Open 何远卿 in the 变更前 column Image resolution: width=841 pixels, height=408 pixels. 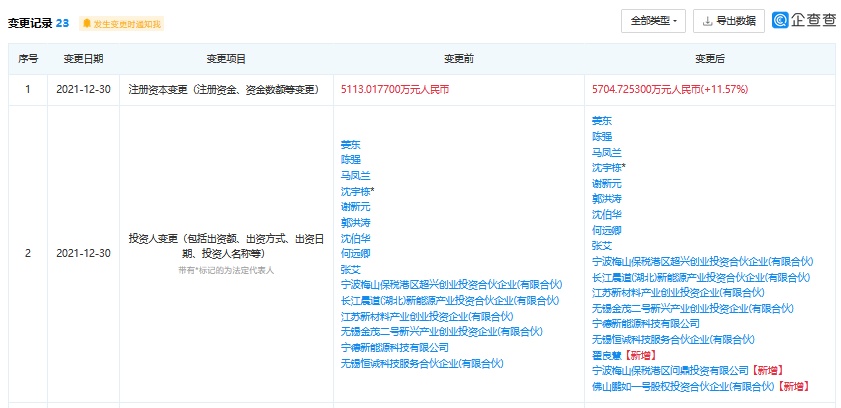pos(355,254)
